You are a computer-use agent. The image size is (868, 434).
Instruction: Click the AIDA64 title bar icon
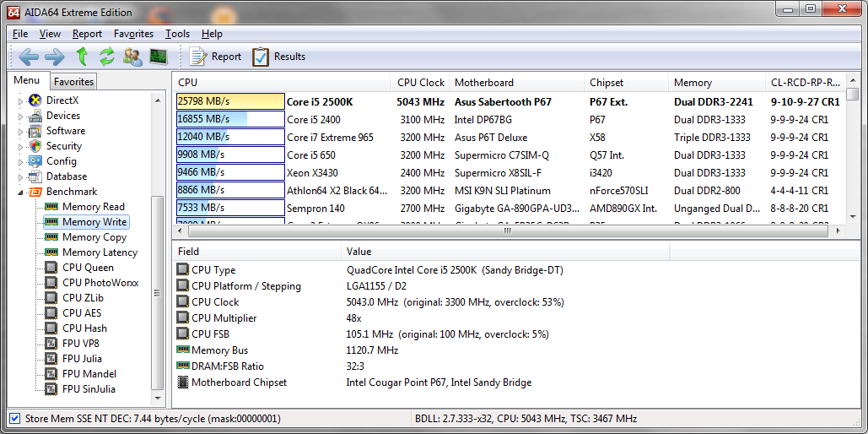[13, 12]
